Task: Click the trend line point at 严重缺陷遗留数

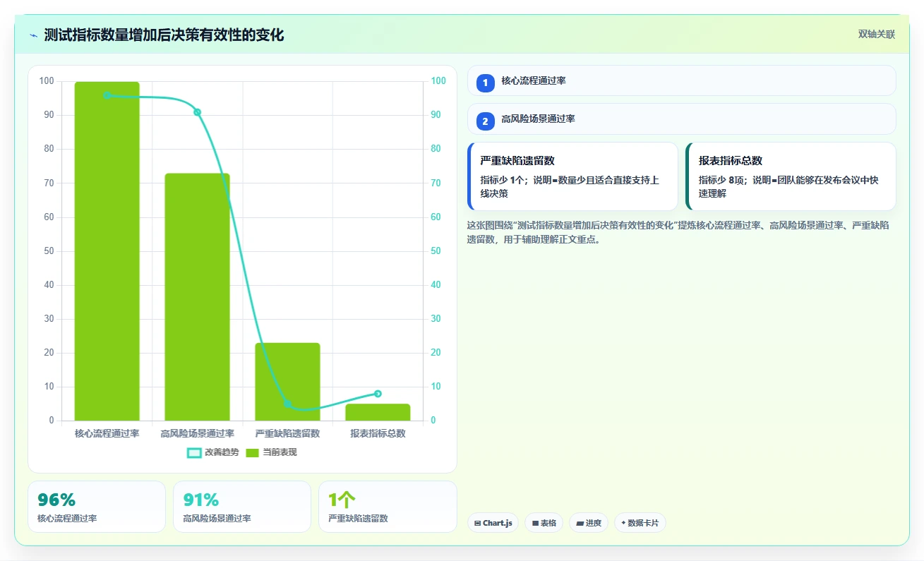Action: (x=287, y=404)
